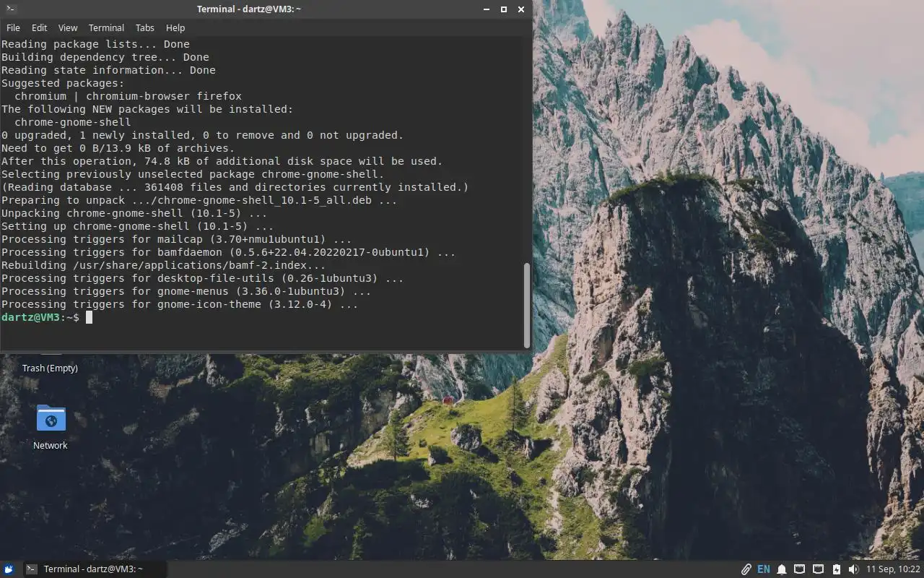Open the Tabs menu in Terminal
The image size is (924, 578).
point(145,27)
